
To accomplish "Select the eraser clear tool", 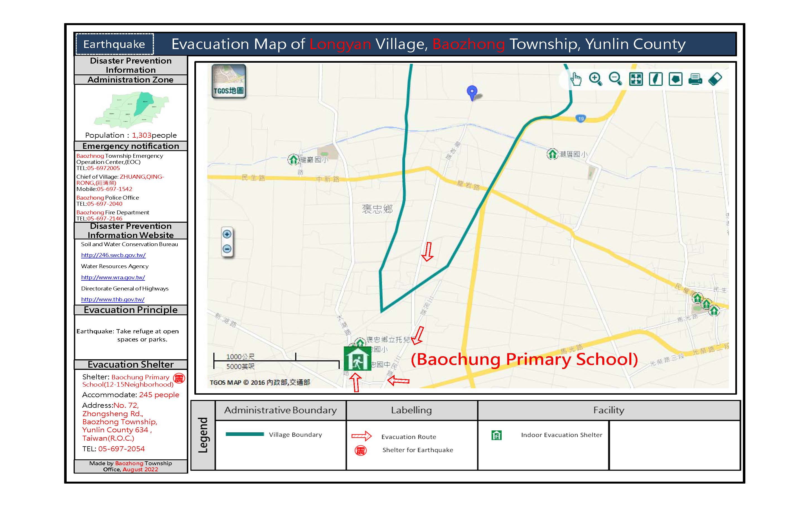I will [x=715, y=79].
